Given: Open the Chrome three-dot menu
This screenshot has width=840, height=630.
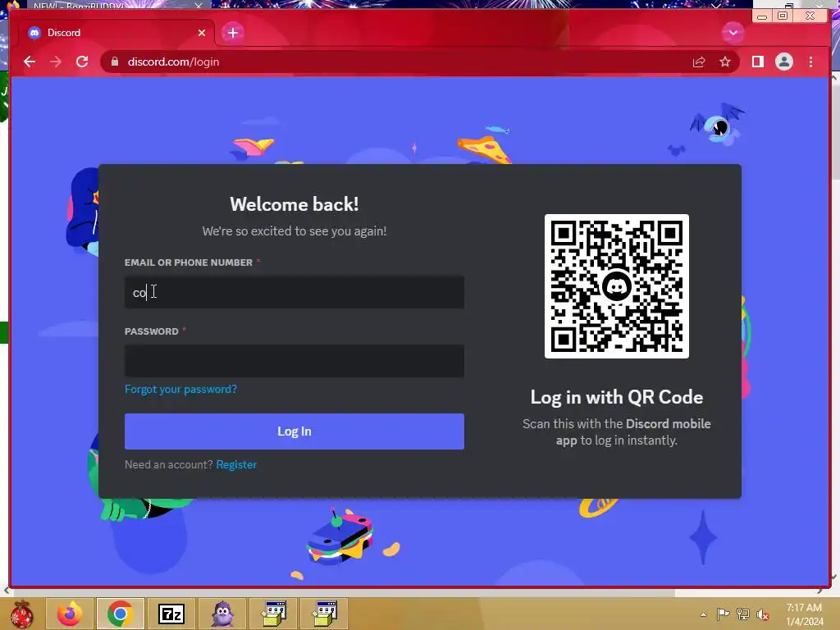Looking at the screenshot, I should [x=810, y=62].
